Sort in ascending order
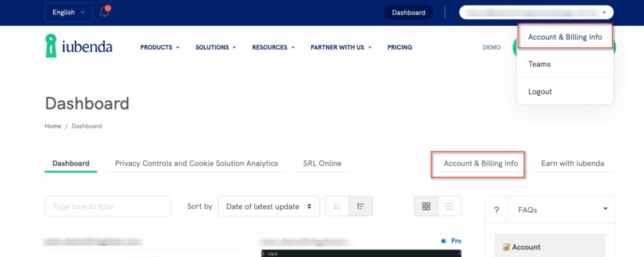Image resolution: width=644 pixels, height=257 pixels. [x=337, y=206]
